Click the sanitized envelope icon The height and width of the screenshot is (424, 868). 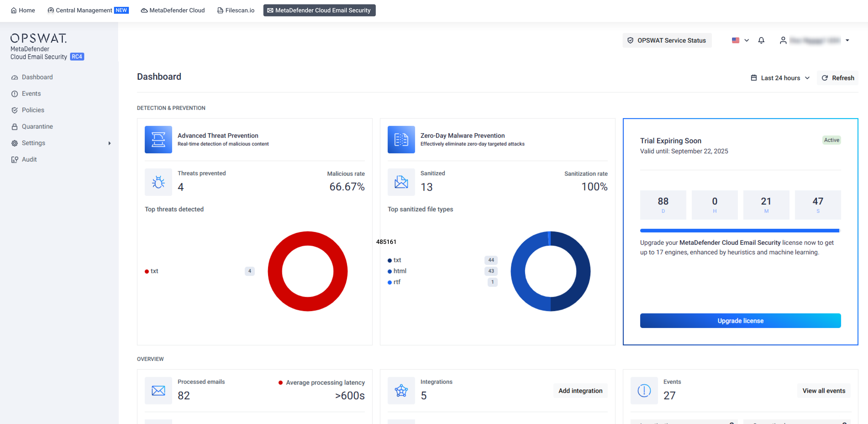tap(401, 182)
